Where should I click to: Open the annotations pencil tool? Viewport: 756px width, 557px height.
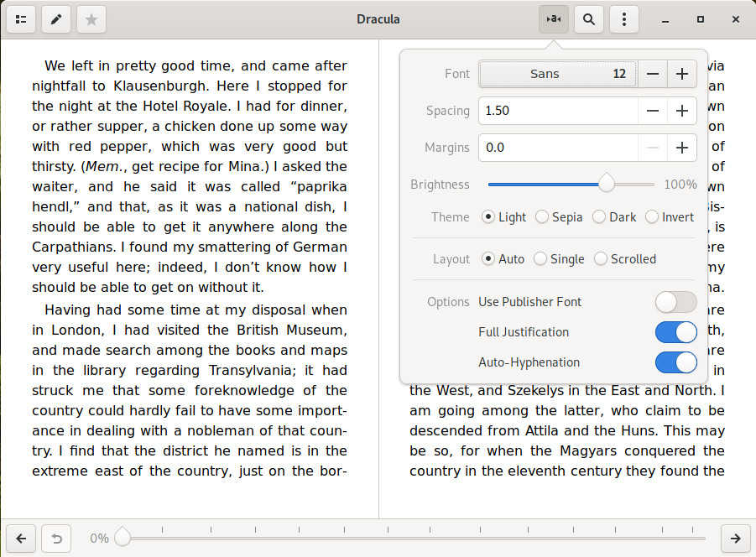point(55,18)
